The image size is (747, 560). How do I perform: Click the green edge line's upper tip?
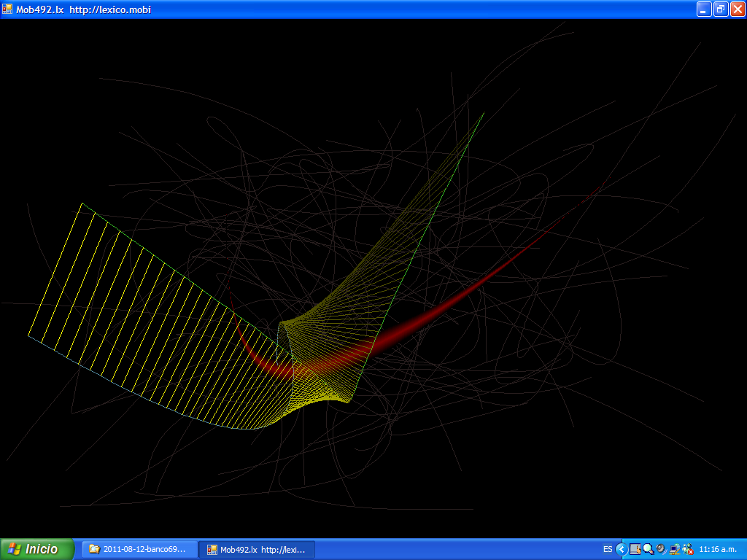coord(483,114)
